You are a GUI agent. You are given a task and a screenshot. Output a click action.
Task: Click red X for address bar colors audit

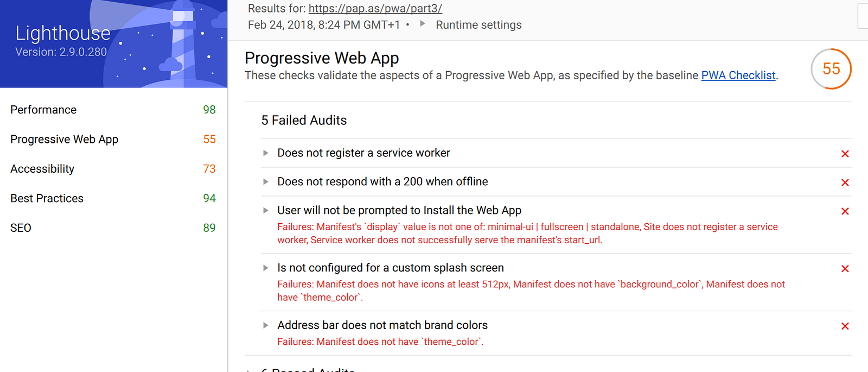pyautogui.click(x=845, y=326)
